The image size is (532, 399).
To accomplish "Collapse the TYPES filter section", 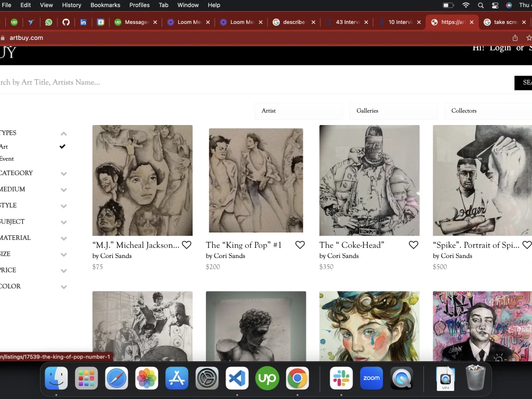I will pos(63,134).
